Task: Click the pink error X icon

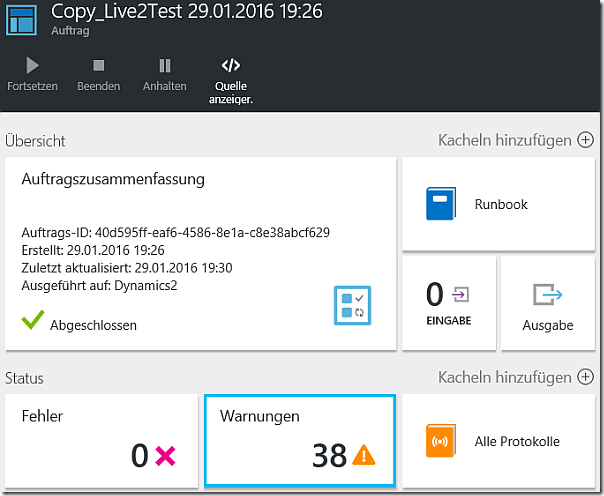Action: 165,456
